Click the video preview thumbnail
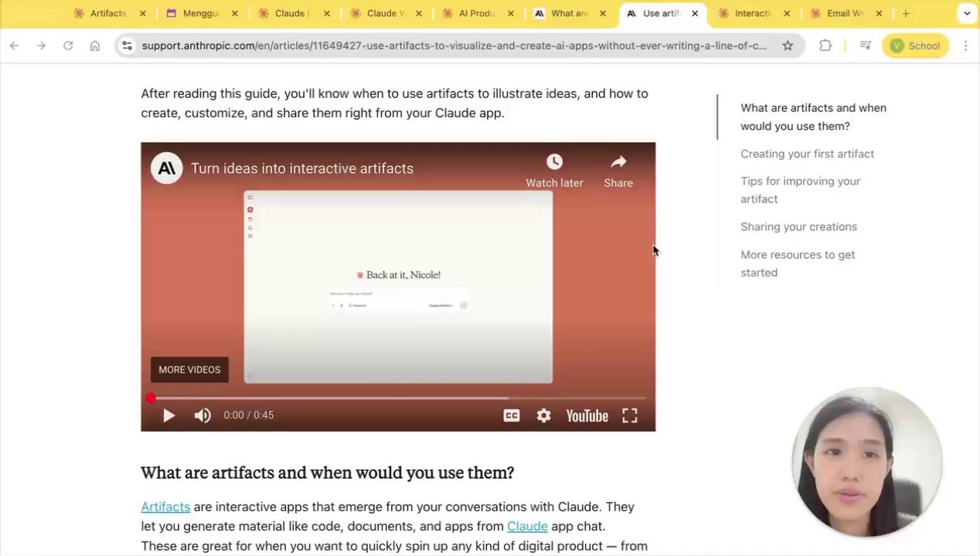 (x=398, y=286)
